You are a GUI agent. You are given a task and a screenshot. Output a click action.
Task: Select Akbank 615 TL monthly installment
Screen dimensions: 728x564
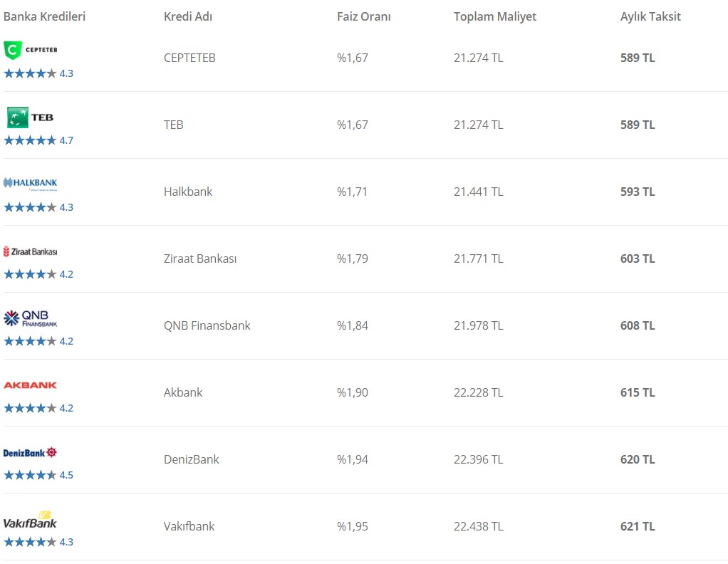[638, 392]
